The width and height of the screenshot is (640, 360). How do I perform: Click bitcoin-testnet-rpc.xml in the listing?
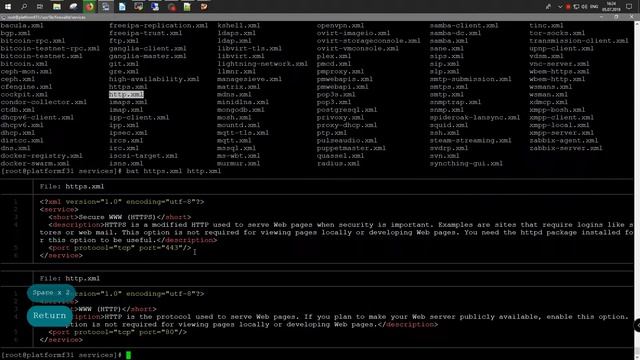50,49
